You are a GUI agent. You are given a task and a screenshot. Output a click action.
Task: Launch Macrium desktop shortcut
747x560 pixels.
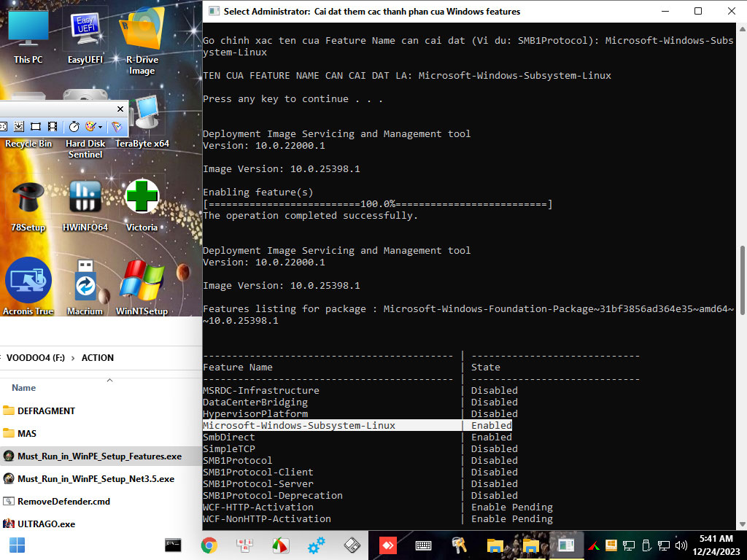click(85, 286)
